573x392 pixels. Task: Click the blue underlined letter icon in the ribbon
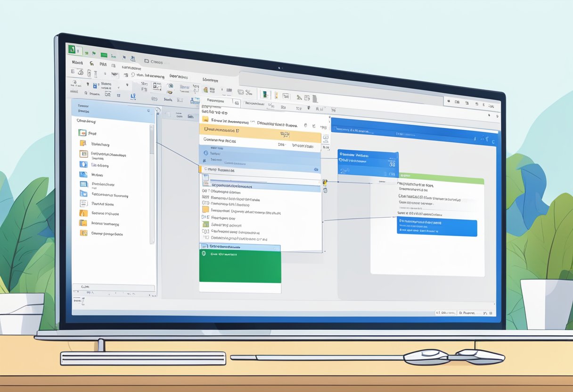[133, 96]
